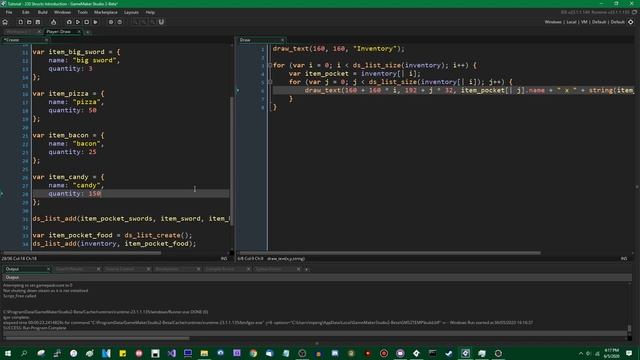The width and height of the screenshot is (640, 360).
Task: Open an existing project from toolbar
Action: click(29, 22)
